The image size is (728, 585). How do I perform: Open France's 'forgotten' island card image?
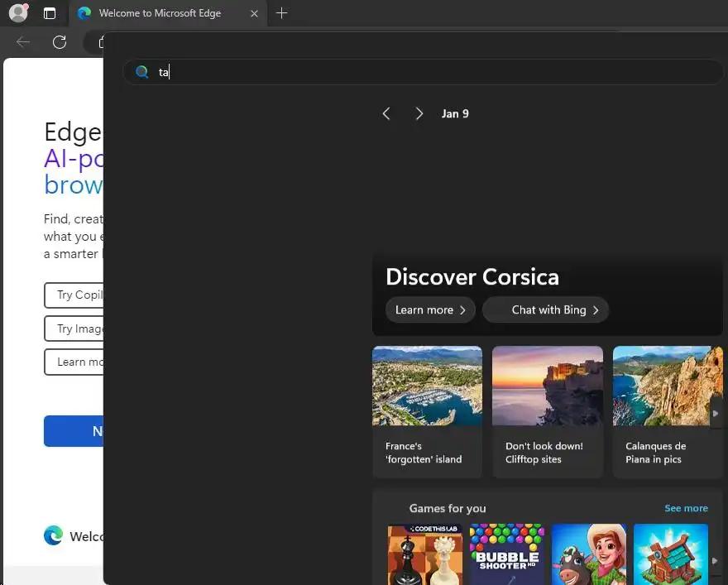click(x=427, y=386)
